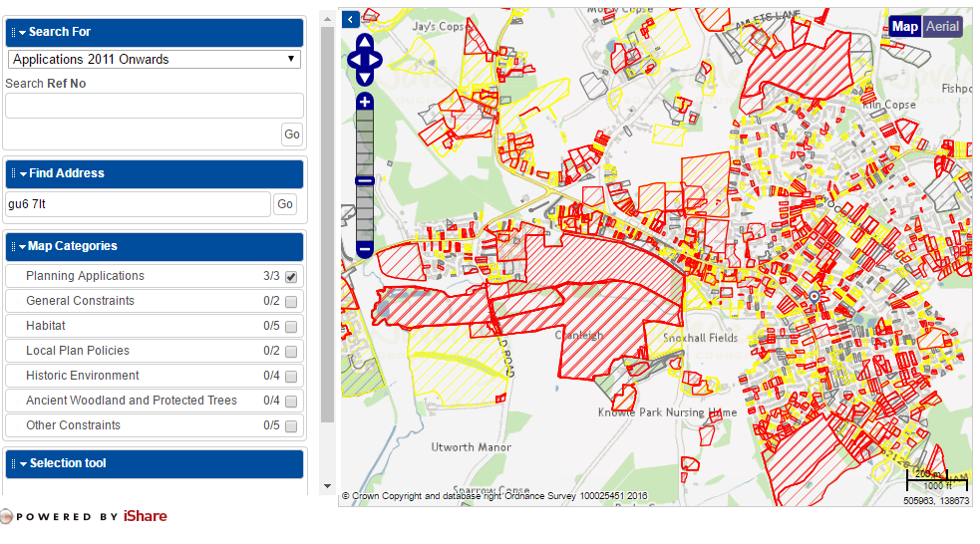Enable the Habitat checkbox

[291, 327]
